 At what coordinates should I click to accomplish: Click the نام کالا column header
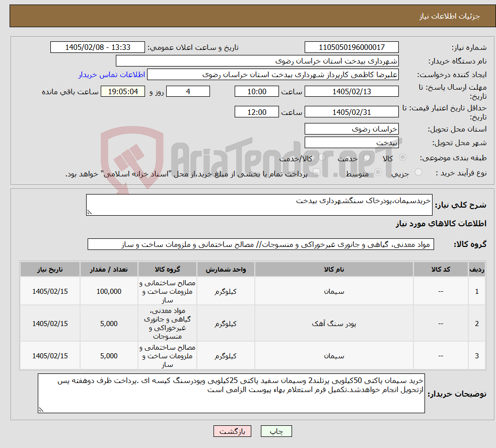[x=334, y=270]
